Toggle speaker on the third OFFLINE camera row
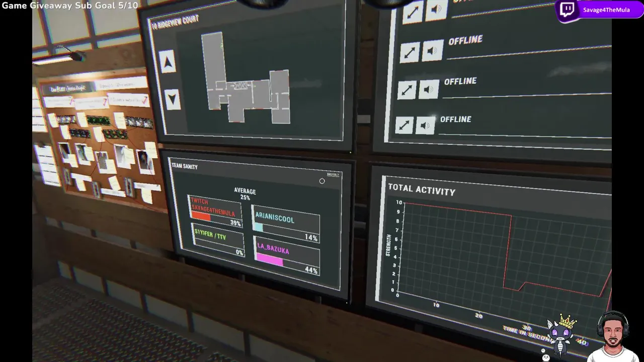The image size is (644, 362). 429,89
